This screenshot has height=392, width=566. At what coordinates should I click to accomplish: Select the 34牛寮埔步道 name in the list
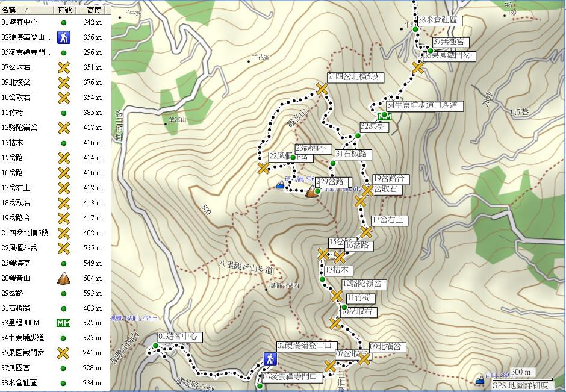click(25, 338)
